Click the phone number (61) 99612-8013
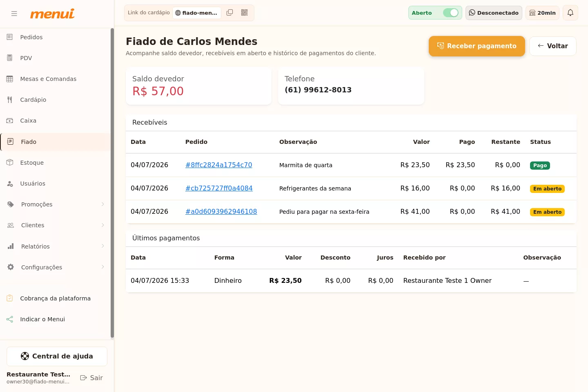The height and width of the screenshot is (392, 588). 318,90
